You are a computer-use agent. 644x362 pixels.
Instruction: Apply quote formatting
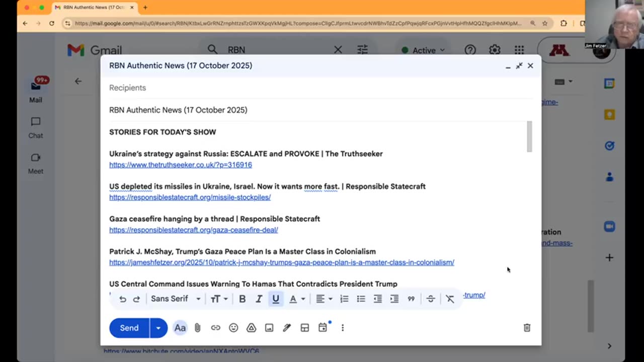411,299
